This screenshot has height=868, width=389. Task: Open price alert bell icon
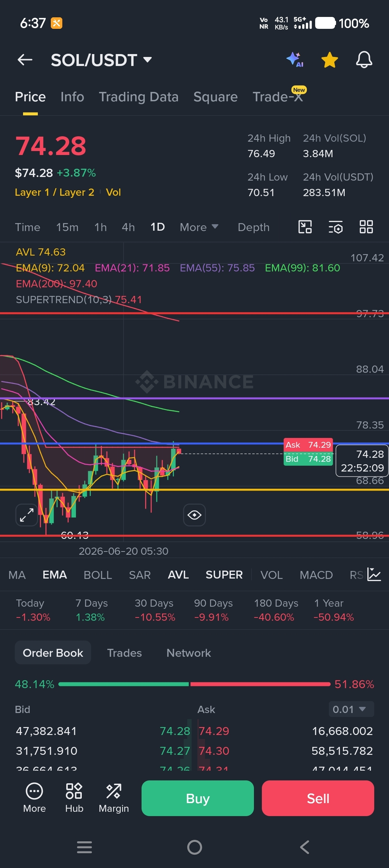click(364, 60)
